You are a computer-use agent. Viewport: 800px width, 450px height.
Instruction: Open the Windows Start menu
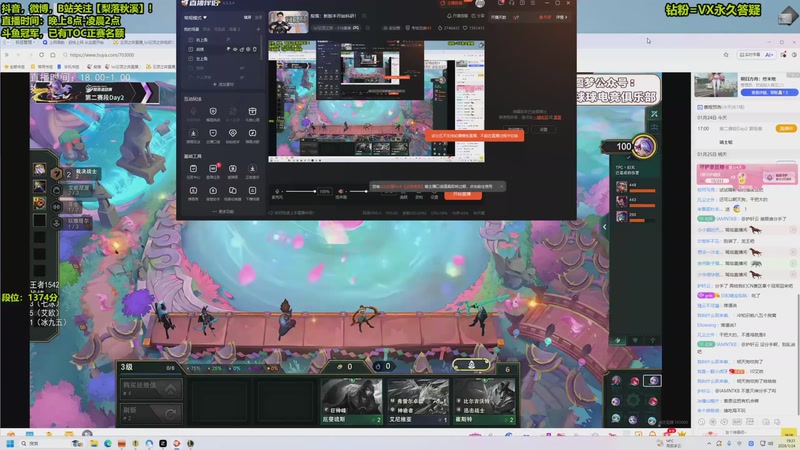point(9,443)
